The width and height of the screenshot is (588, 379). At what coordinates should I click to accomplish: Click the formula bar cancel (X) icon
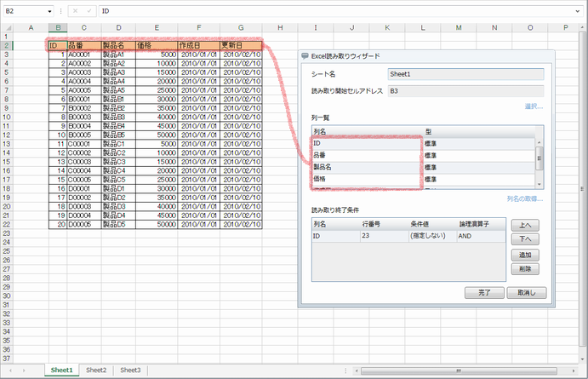click(75, 12)
